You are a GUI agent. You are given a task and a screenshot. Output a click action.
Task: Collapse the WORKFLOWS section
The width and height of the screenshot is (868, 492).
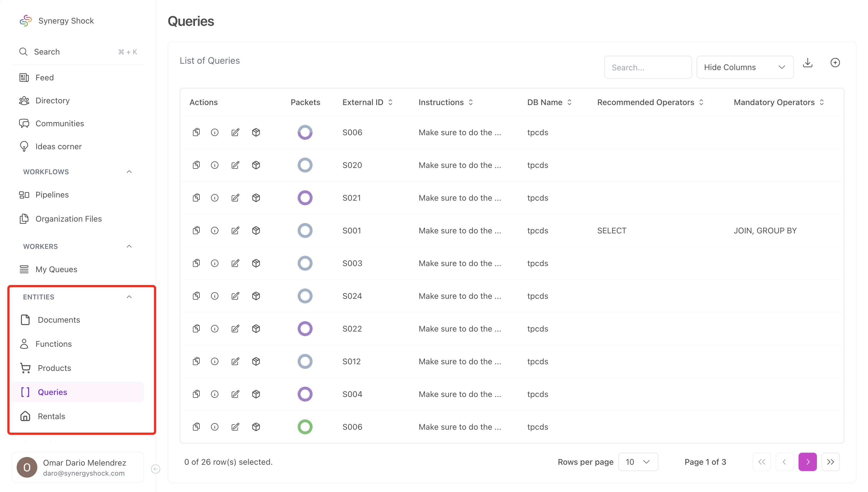pos(129,172)
